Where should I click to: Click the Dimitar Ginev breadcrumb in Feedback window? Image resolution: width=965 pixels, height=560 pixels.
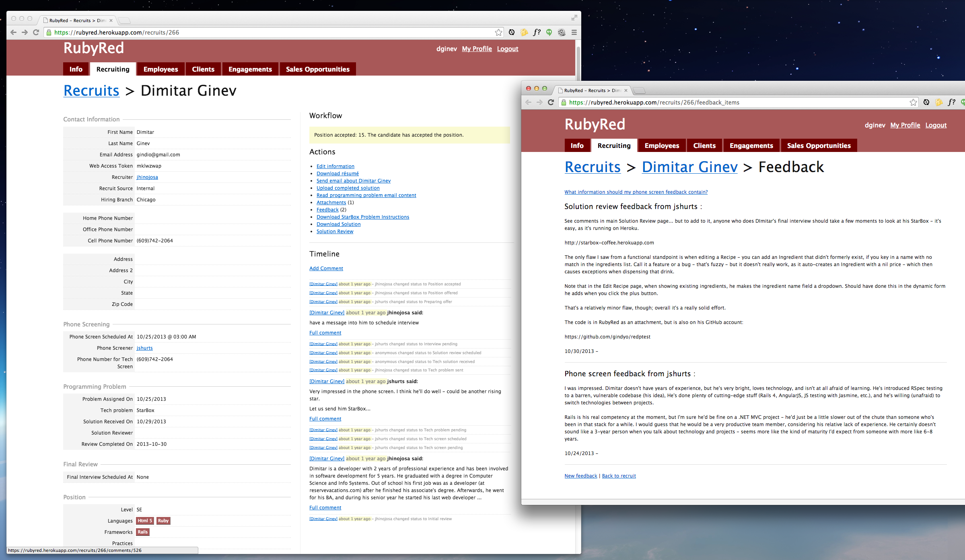[689, 167]
